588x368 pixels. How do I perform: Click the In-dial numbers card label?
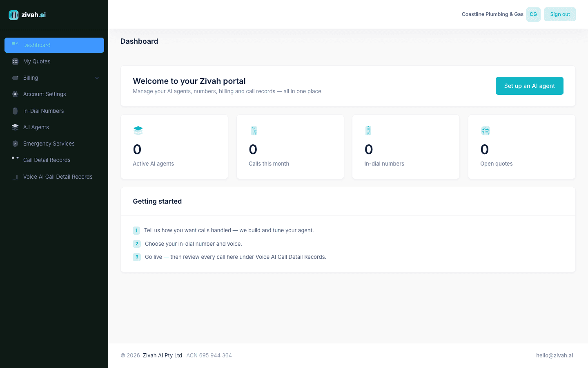pos(384,164)
